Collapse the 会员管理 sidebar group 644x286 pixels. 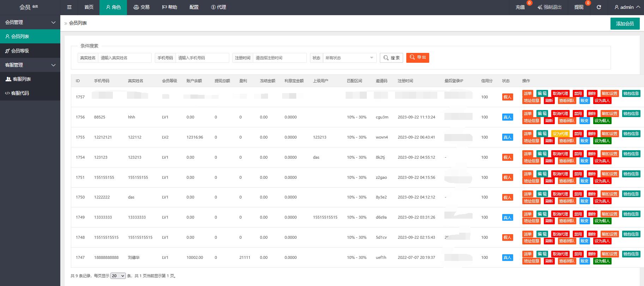(x=30, y=22)
